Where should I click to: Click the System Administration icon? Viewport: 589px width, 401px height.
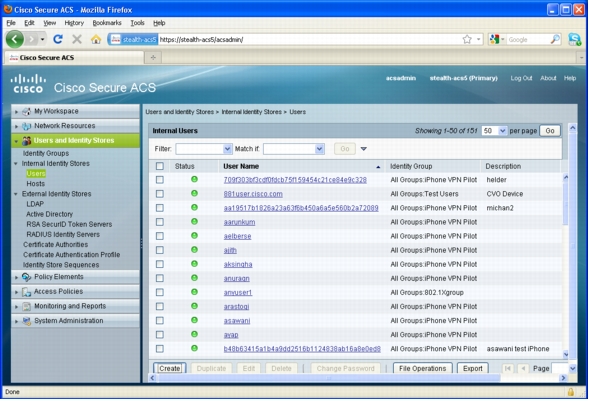click(26, 321)
